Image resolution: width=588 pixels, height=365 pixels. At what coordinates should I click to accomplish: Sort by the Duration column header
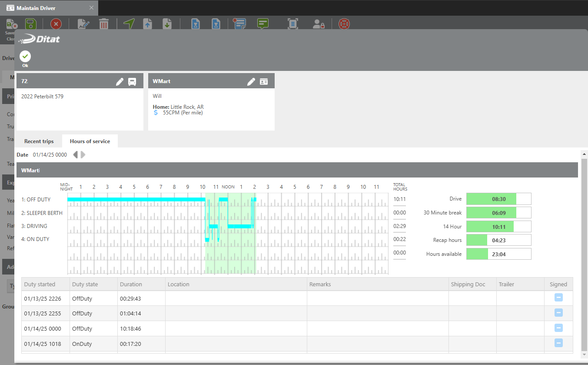click(x=131, y=285)
